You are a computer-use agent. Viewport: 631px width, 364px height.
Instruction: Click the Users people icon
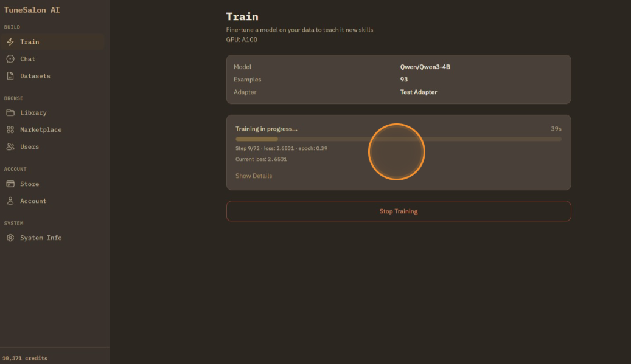[10, 147]
